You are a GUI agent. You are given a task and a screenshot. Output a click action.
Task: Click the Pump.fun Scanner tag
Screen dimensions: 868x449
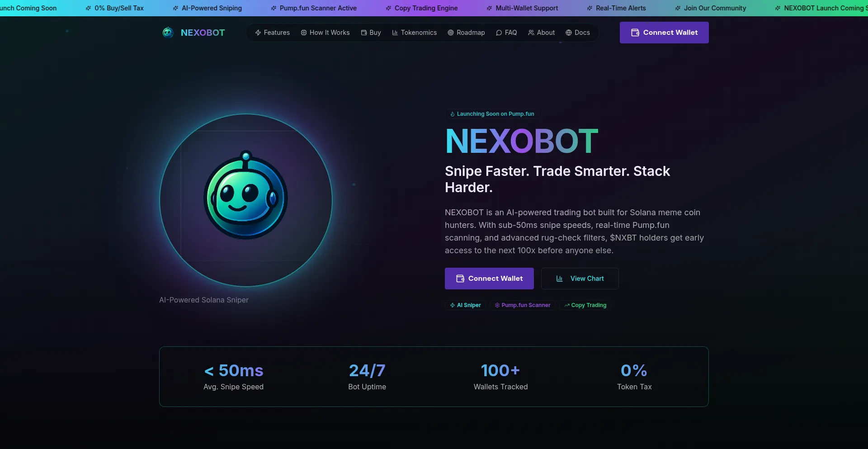(x=522, y=305)
